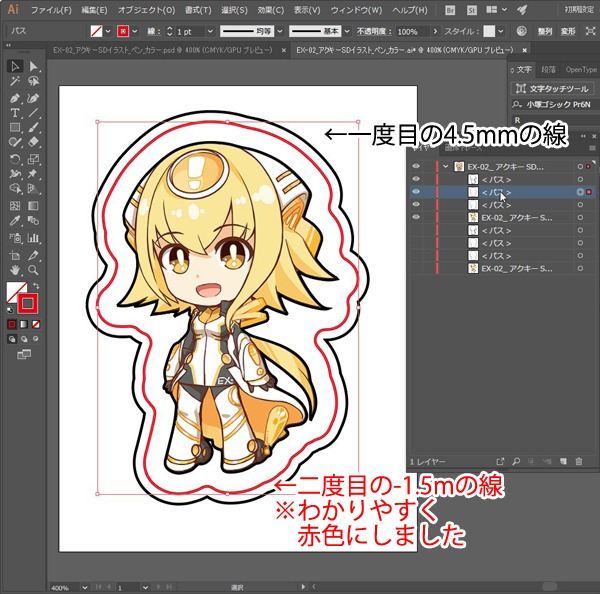Select the Zoom magnifier tool
The width and height of the screenshot is (600, 594).
pos(33,270)
